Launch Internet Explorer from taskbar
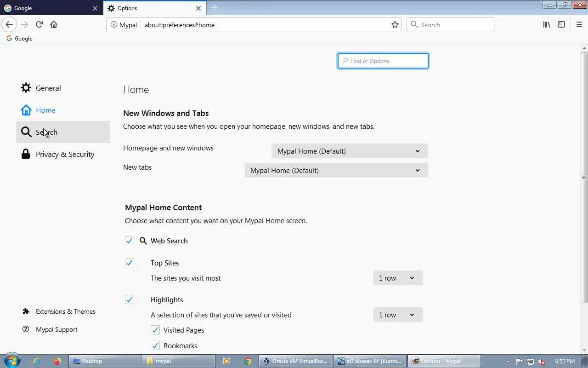The height and width of the screenshot is (368, 588). click(36, 361)
